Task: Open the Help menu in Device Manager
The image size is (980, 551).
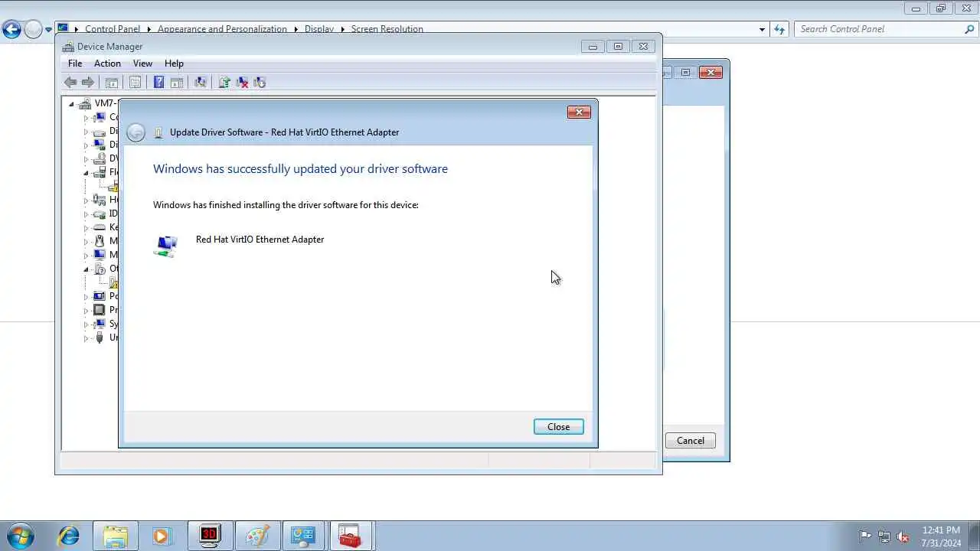Action: pos(174,64)
